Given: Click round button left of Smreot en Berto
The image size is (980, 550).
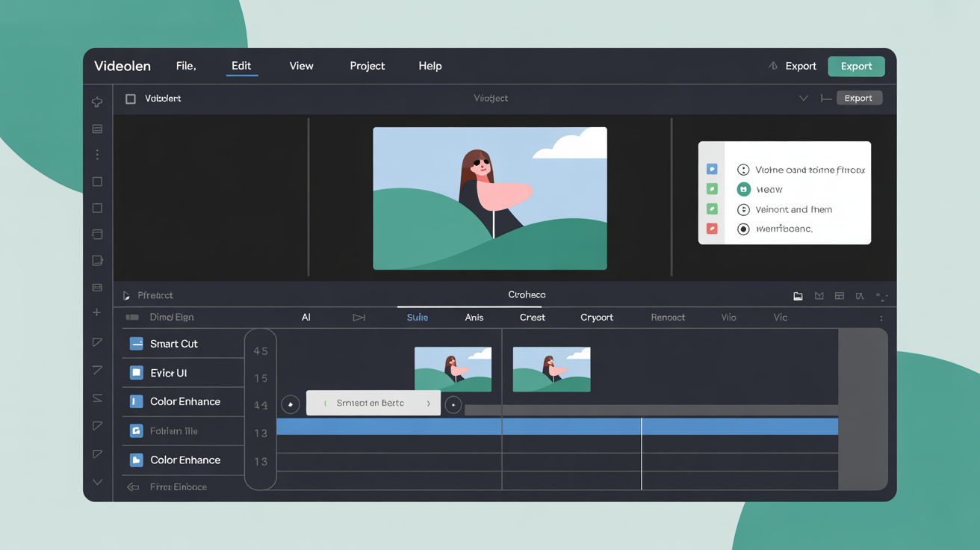Looking at the screenshot, I should pyautogui.click(x=291, y=404).
